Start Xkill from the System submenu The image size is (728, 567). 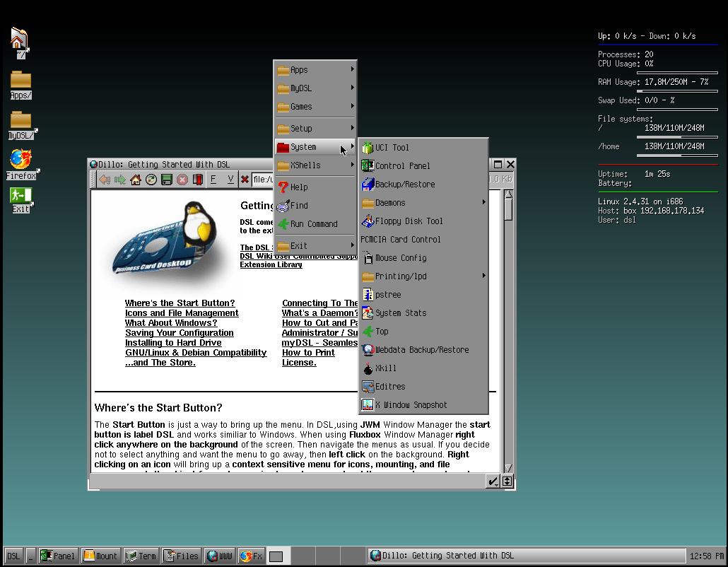click(x=423, y=368)
